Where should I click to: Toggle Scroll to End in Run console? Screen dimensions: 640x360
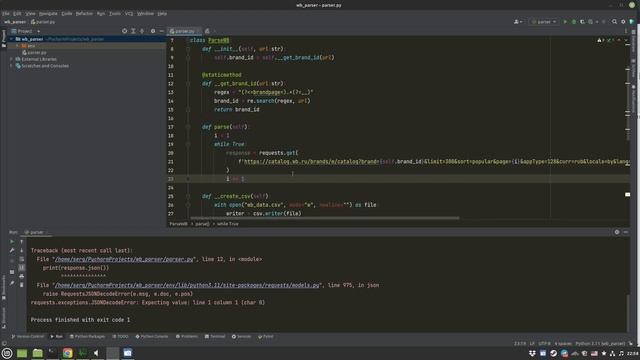(22, 267)
